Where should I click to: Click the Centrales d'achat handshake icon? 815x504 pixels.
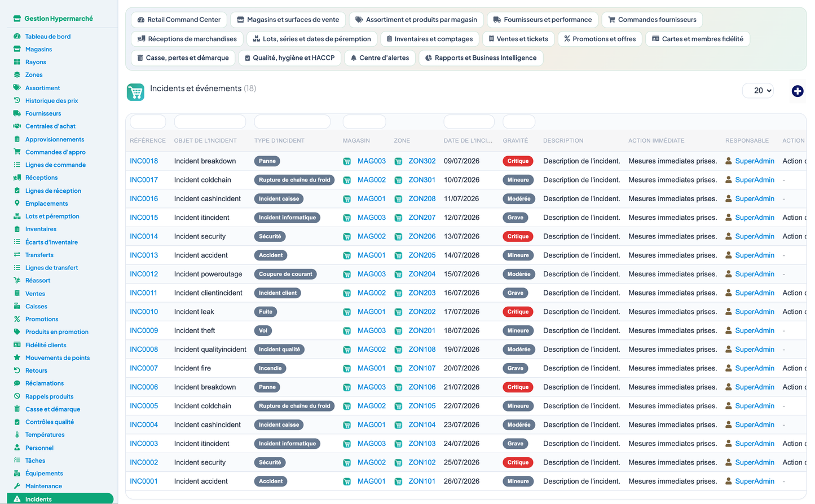[x=17, y=126]
